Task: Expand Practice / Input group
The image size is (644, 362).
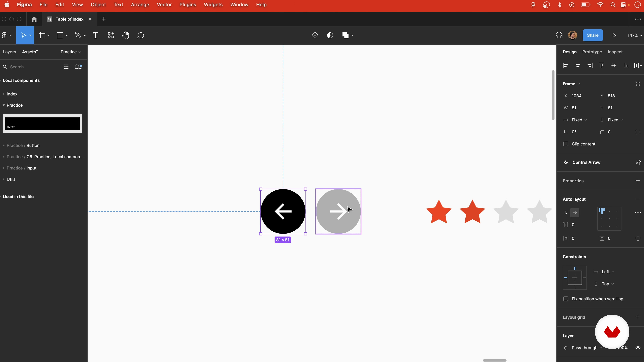Action: click(4, 168)
